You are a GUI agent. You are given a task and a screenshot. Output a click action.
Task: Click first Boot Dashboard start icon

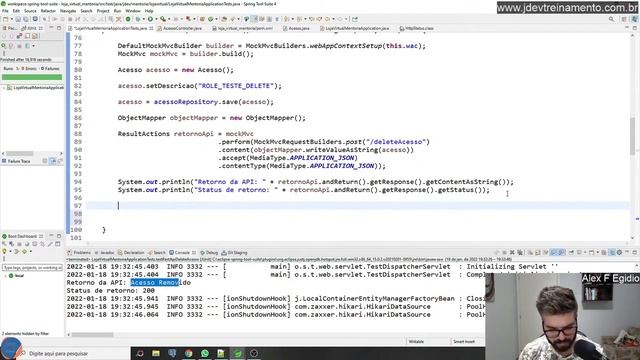tap(4, 244)
